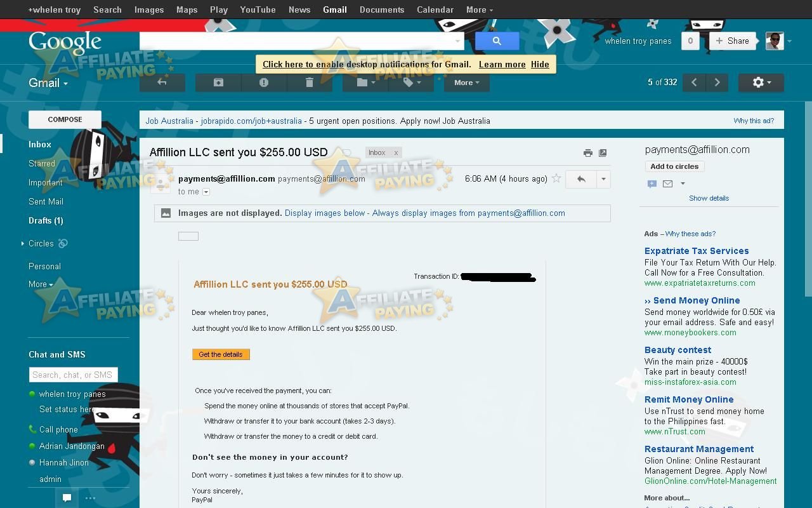Viewport: 812px width, 508px height.
Task: Click Always display images from payments@affillion.com
Action: [x=469, y=213]
